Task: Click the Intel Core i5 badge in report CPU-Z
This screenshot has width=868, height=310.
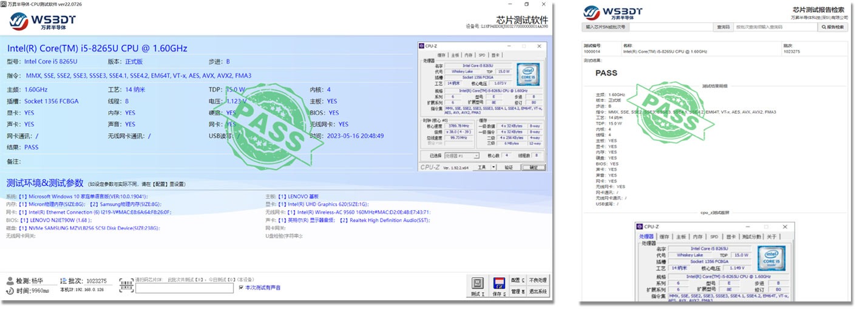Action: point(771,257)
